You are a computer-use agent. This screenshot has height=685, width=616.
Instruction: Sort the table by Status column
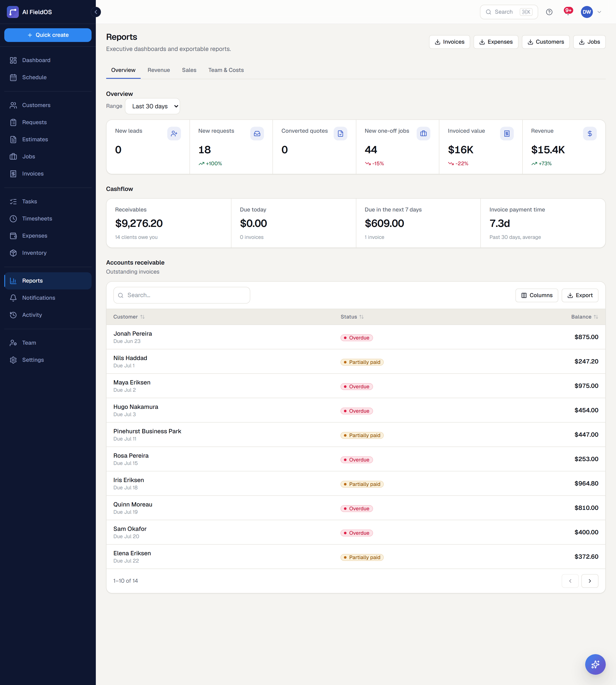pyautogui.click(x=352, y=317)
